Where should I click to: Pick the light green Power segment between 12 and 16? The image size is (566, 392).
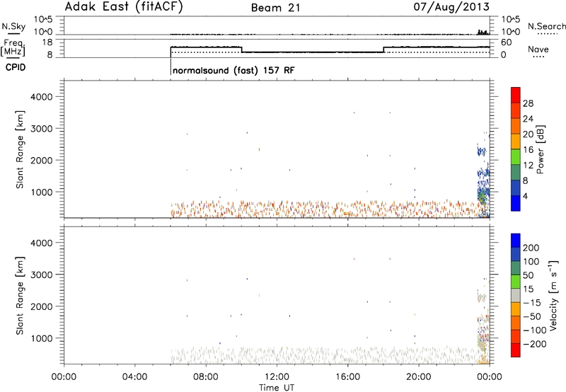pos(516,157)
